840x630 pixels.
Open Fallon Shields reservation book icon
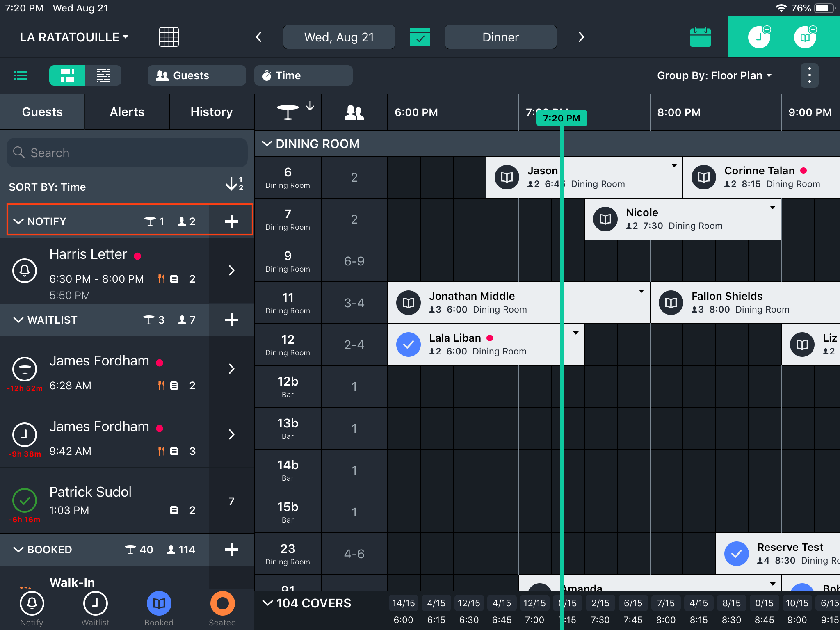click(671, 303)
